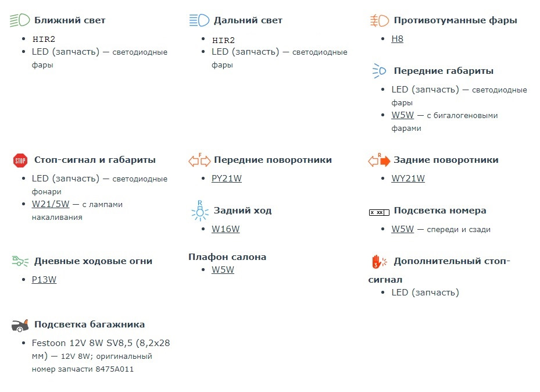540x392 pixels.
Task: Open the H8 bulb link
Action: (x=397, y=39)
